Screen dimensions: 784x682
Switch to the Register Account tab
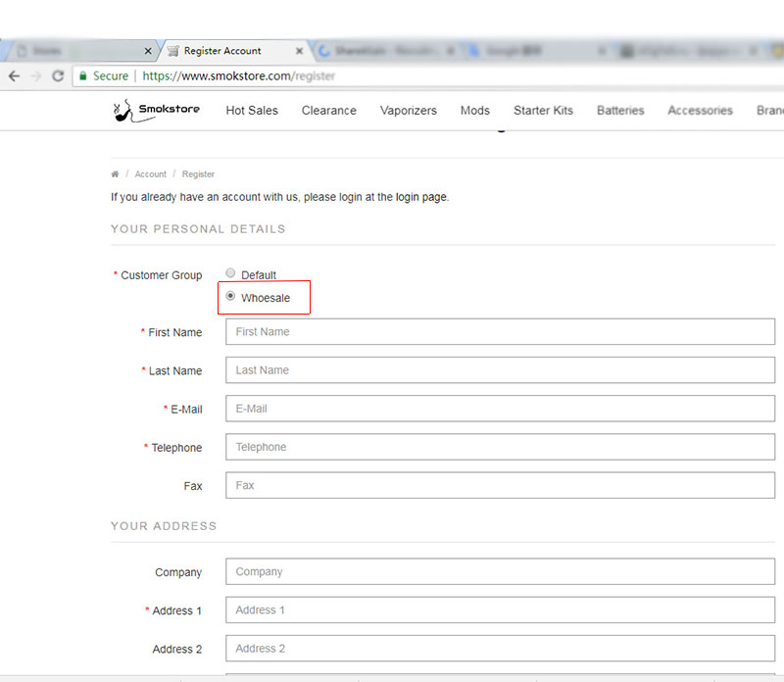(x=223, y=51)
